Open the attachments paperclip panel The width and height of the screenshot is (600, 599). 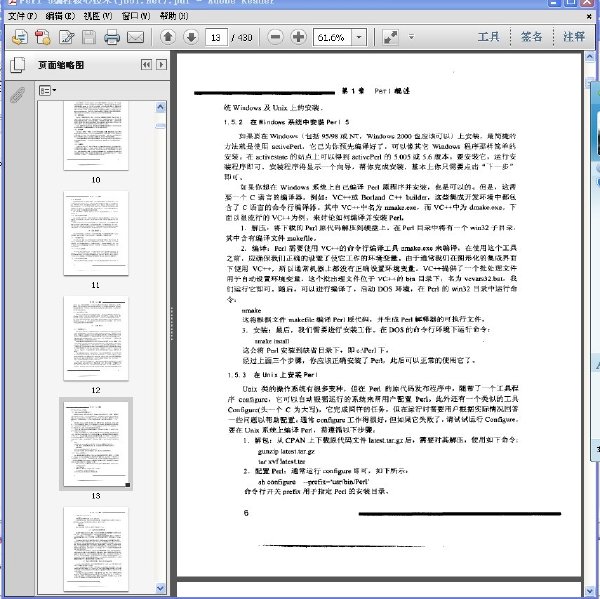(18, 95)
